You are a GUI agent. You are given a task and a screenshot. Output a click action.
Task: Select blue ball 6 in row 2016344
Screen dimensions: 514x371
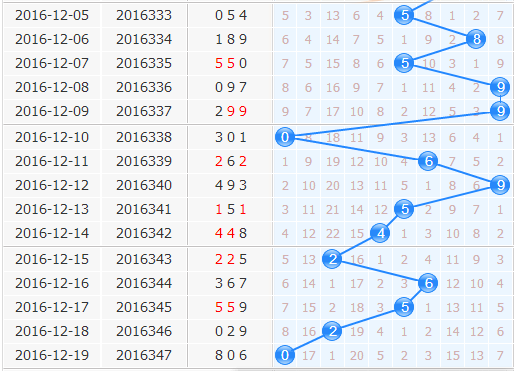428,283
